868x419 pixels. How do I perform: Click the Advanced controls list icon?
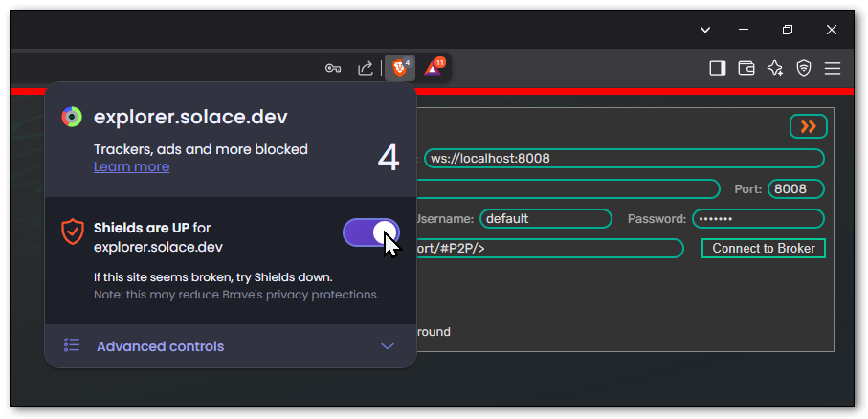click(x=72, y=345)
